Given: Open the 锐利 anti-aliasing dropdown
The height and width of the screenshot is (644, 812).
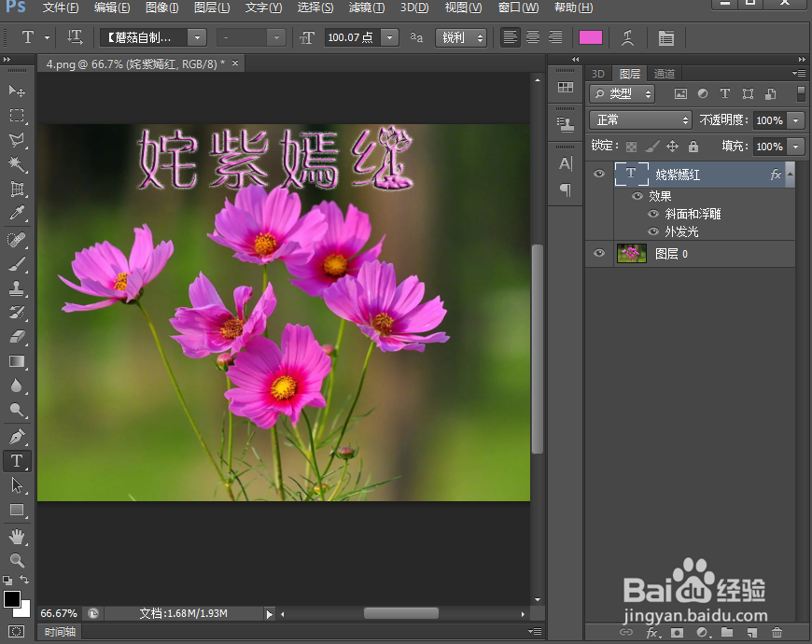Looking at the screenshot, I should coord(461,37).
